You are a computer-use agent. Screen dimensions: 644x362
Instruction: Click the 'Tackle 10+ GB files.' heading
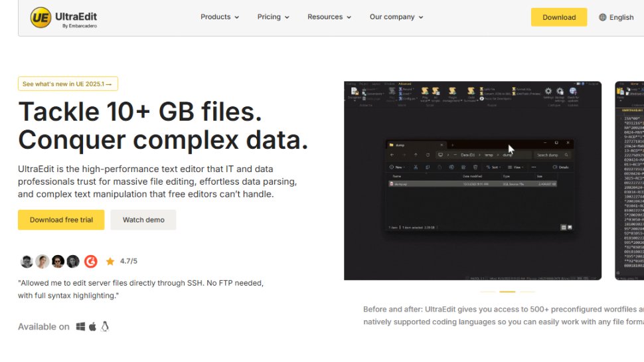coord(140,112)
